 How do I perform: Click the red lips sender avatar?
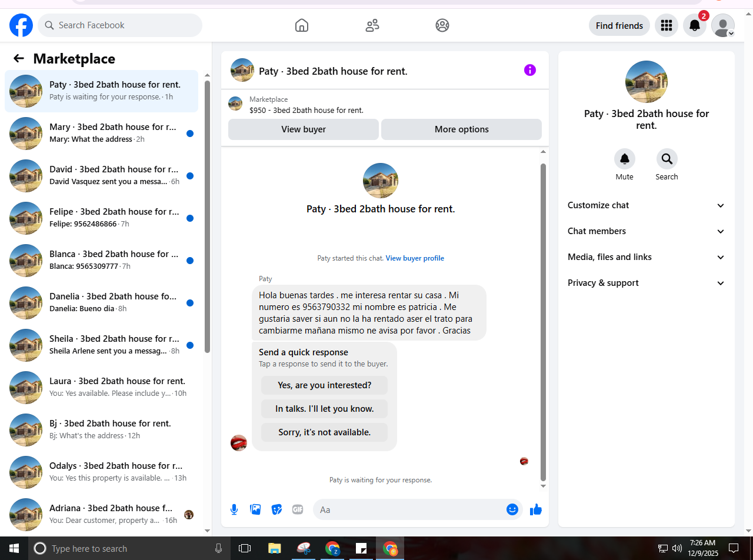coord(239,443)
